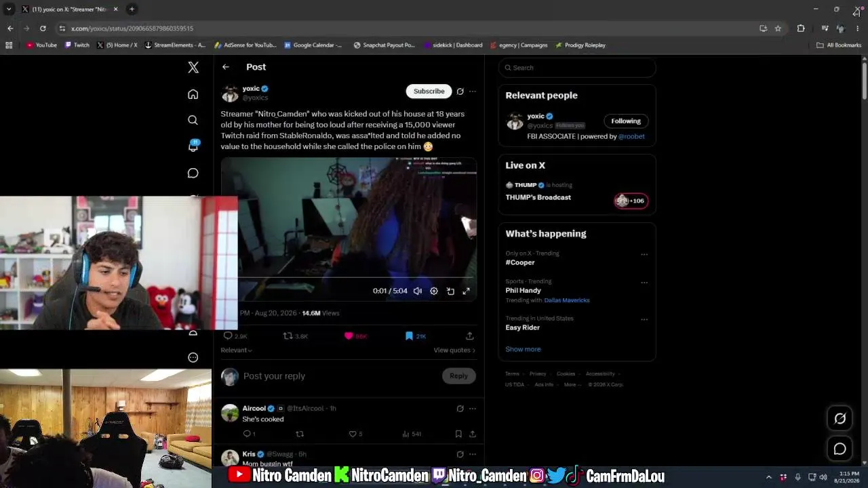868x488 pixels.
Task: Toggle like on yoxic's post
Action: (x=349, y=335)
